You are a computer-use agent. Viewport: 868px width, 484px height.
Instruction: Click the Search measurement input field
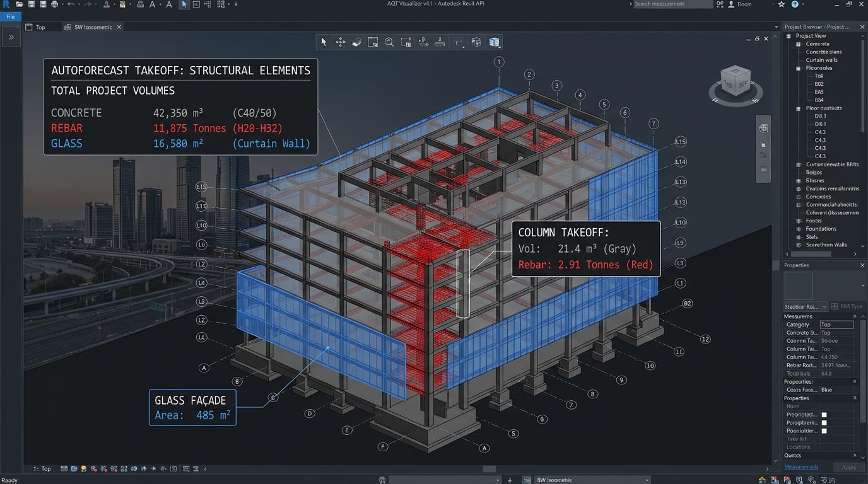pyautogui.click(x=672, y=4)
